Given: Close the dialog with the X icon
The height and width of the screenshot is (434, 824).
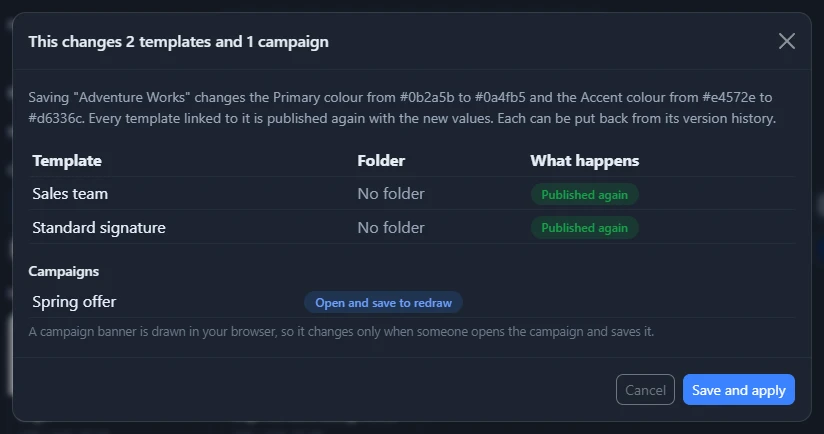Looking at the screenshot, I should coord(786,41).
